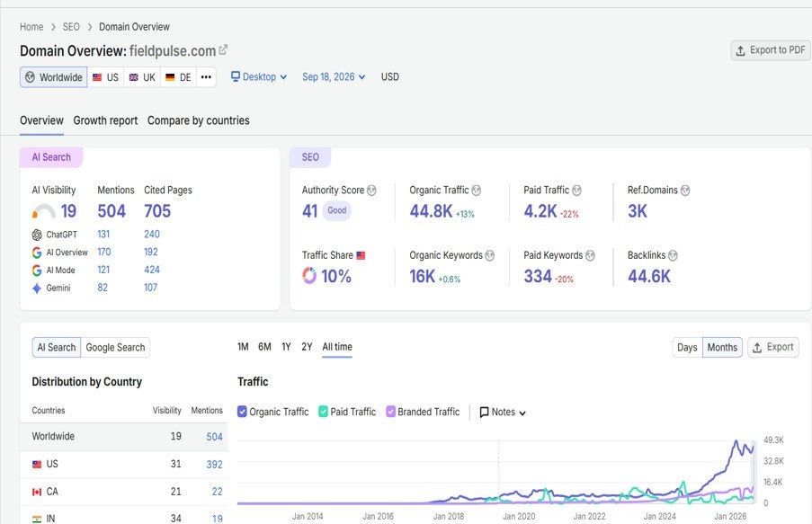Click the traffic chart peak near Jan 2026
812x524 pixels.
click(736, 441)
